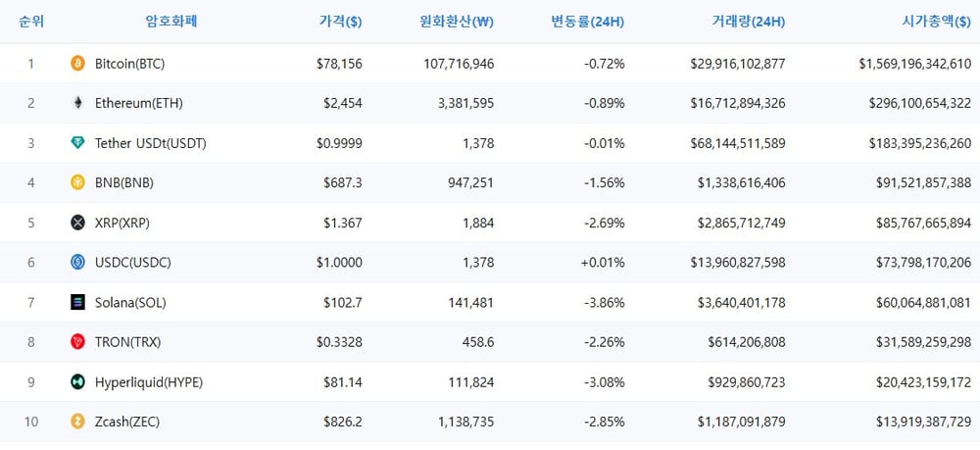The height and width of the screenshot is (450, 980).
Task: Open the BNB(BNB) name link
Action: [x=124, y=183]
